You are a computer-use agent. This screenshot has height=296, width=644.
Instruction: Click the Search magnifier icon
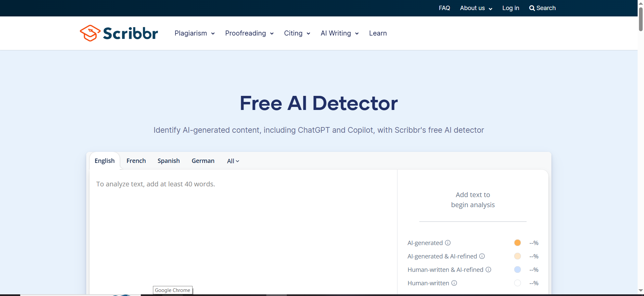[x=532, y=8]
